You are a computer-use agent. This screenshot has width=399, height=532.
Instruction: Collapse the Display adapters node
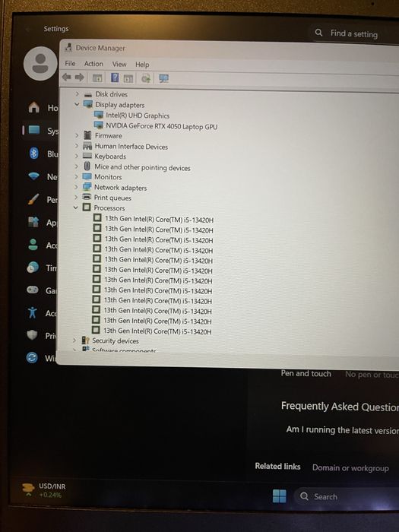(77, 104)
